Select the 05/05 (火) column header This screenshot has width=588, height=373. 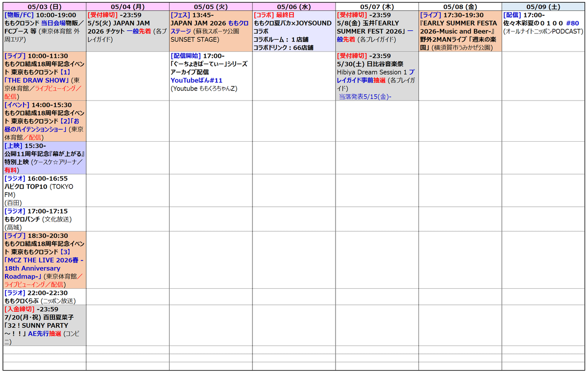(x=211, y=6)
